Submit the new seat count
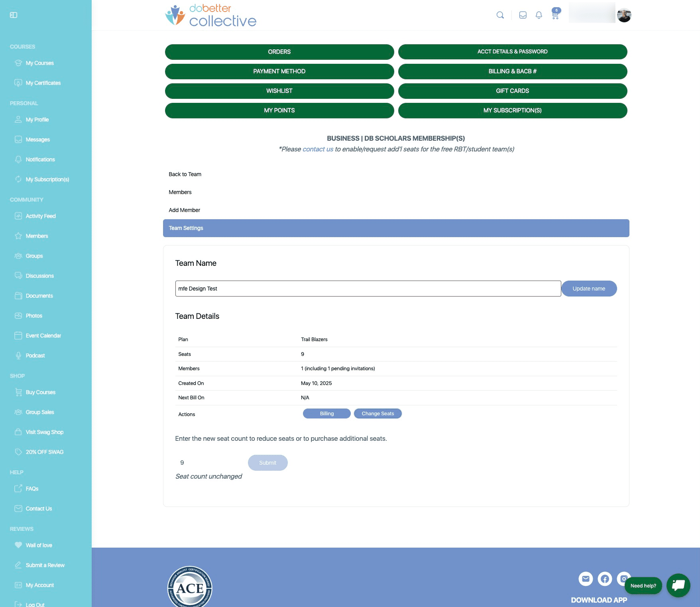Image resolution: width=700 pixels, height=607 pixels. click(x=268, y=463)
